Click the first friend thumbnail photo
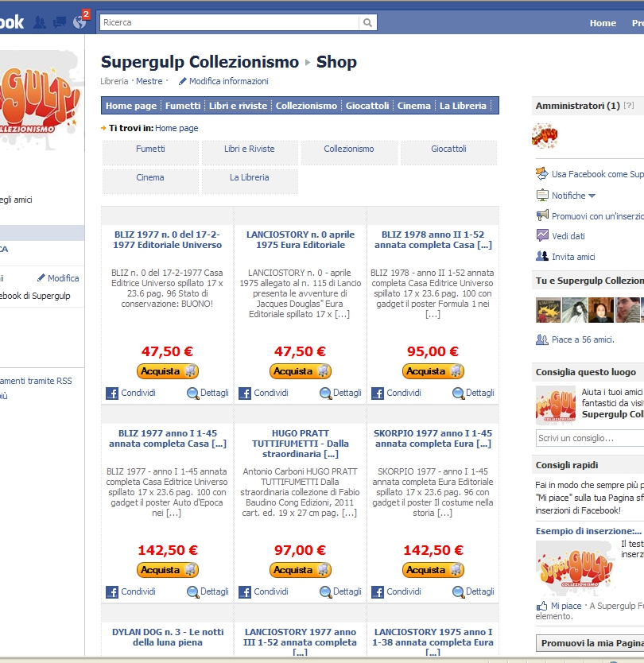 (548, 310)
